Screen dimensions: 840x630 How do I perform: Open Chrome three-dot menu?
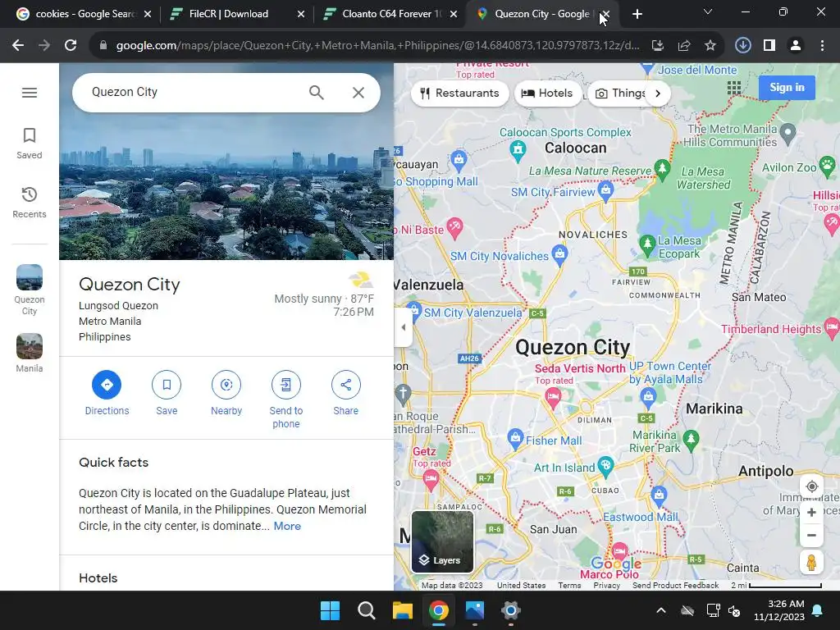[822, 46]
